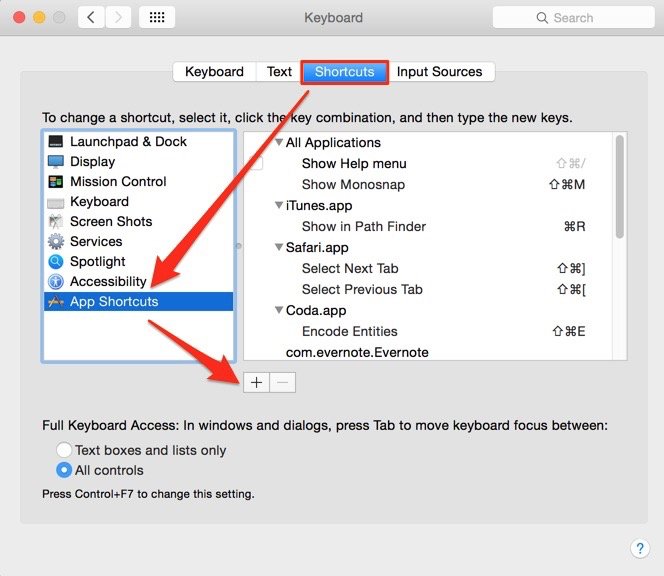Screen dimensions: 664x576
Task: Click the All Applications group label
Action: [333, 143]
